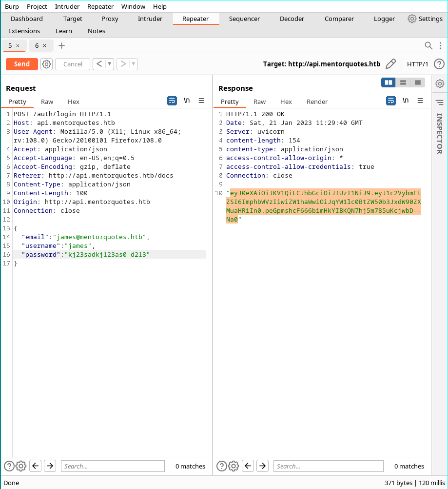Go to next match in Response search
448x489 pixels.
click(x=263, y=466)
